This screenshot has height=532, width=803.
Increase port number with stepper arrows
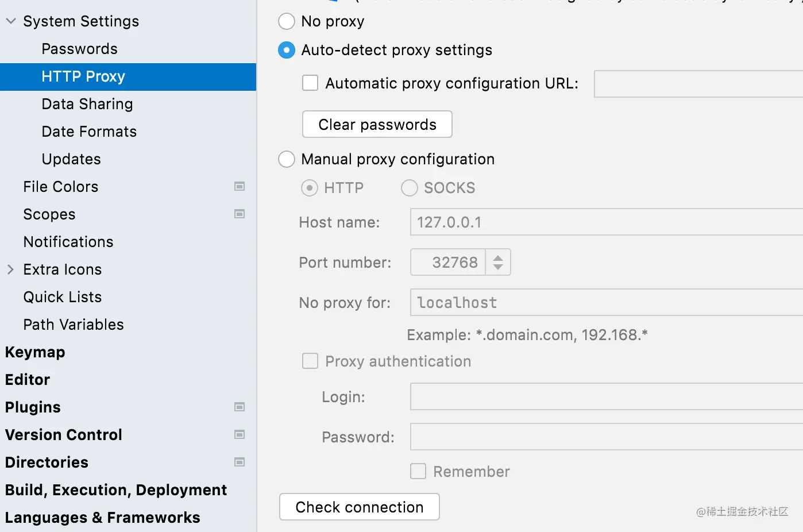pyautogui.click(x=498, y=257)
